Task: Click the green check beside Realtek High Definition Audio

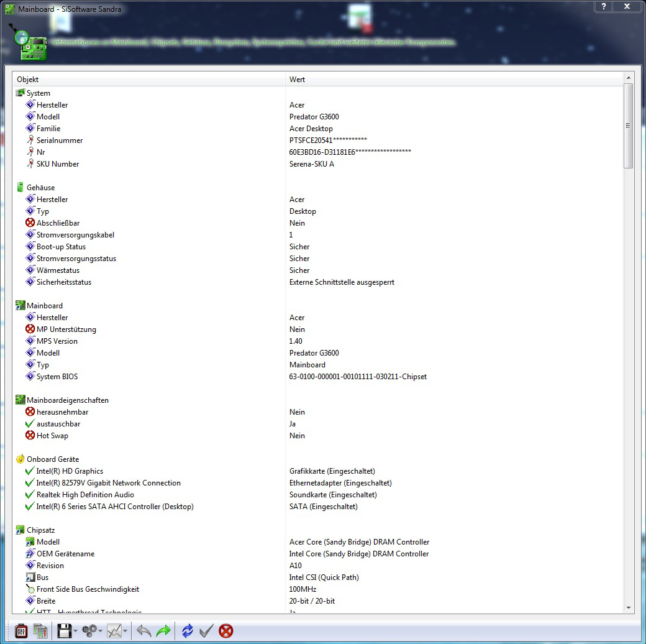Action: tap(30, 494)
